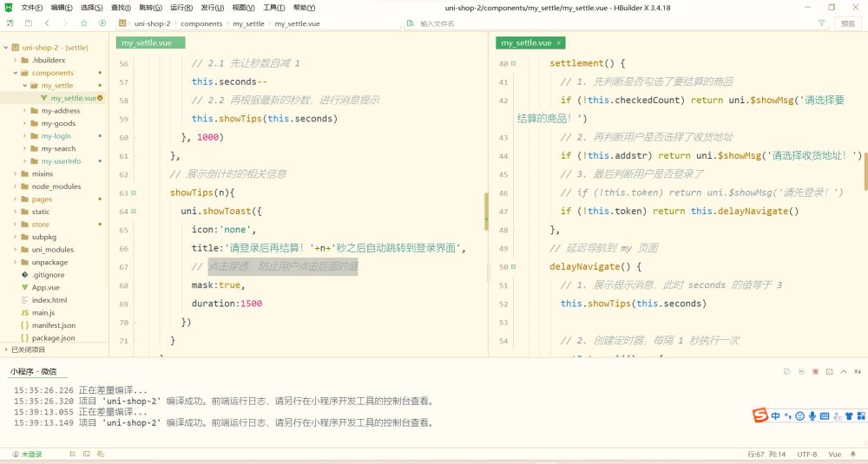Click my_settle folder in breadcrumb

pos(248,23)
